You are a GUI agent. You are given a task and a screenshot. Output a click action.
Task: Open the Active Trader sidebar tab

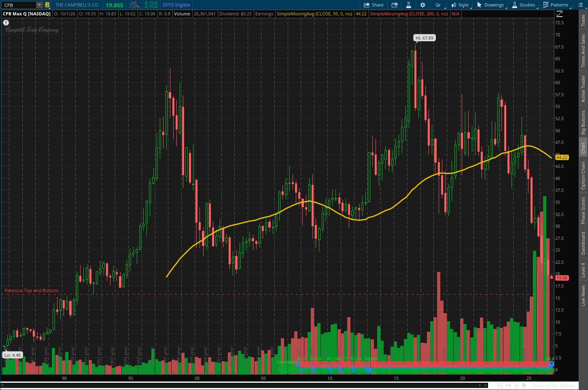583,89
